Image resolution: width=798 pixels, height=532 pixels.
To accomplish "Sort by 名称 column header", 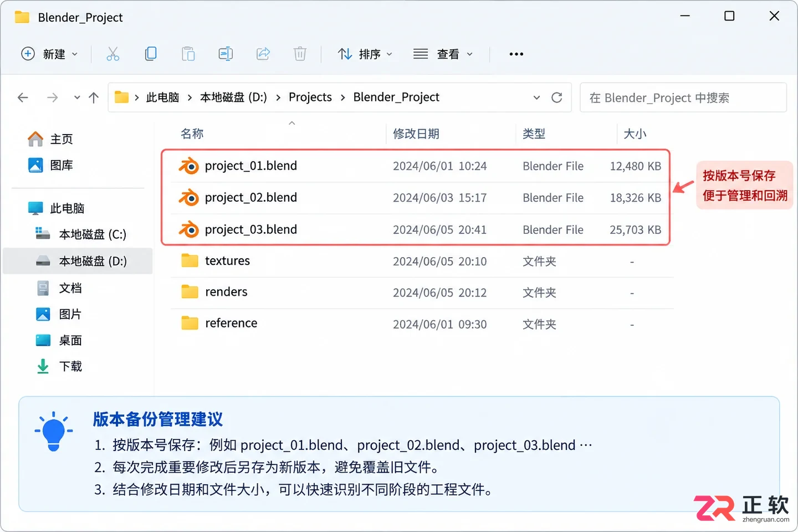I will (x=192, y=134).
